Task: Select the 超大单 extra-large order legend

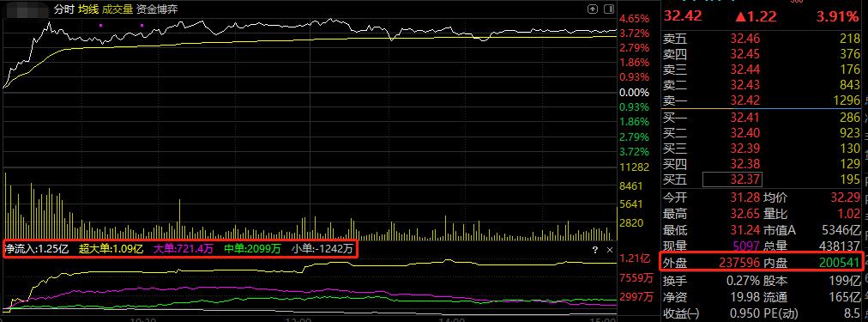Action: coord(111,249)
